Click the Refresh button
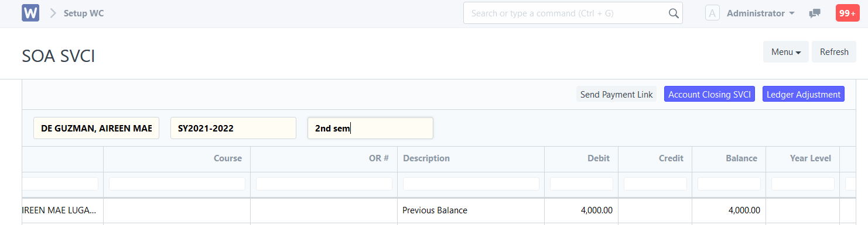Screen dimensions: 868x225 834,52
